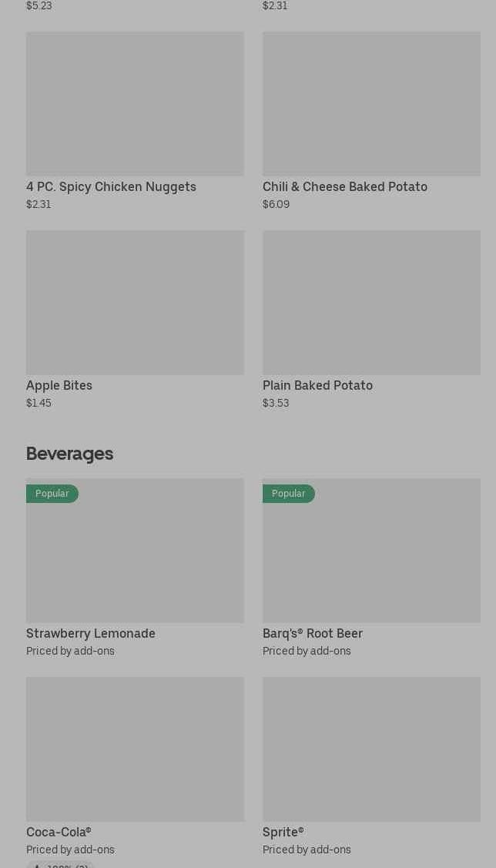Viewport: 496px width, 868px height.
Task: Click the Coca-Cola item title
Action: point(59,832)
